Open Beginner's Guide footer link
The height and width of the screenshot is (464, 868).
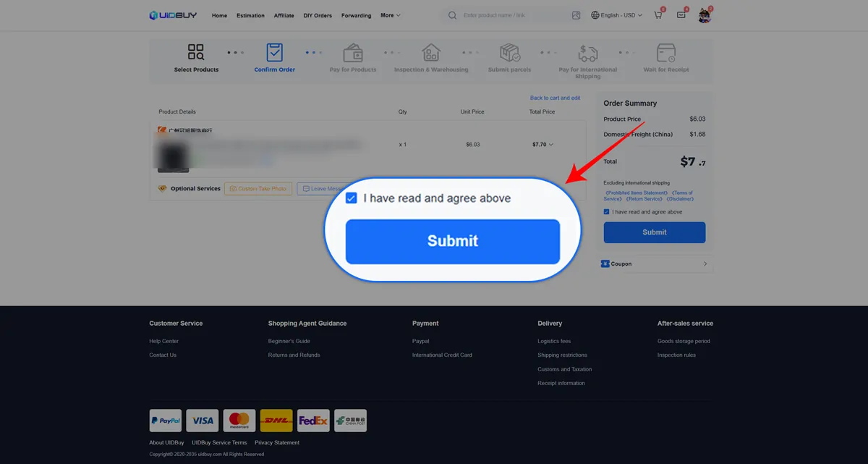click(289, 341)
